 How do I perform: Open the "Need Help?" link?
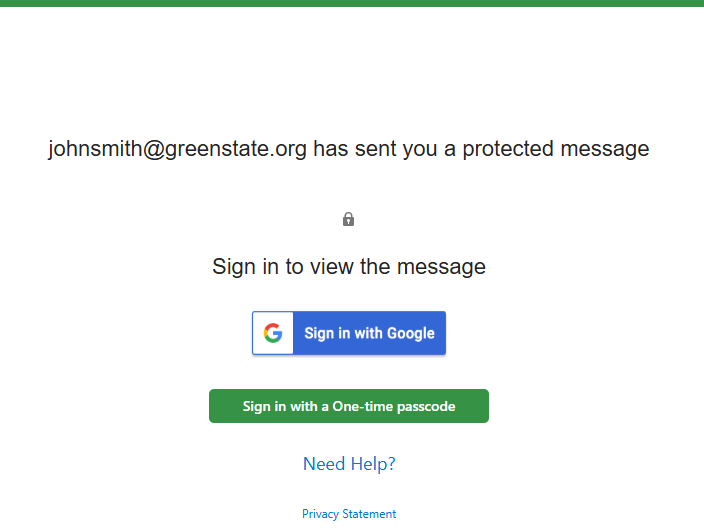tap(349, 464)
